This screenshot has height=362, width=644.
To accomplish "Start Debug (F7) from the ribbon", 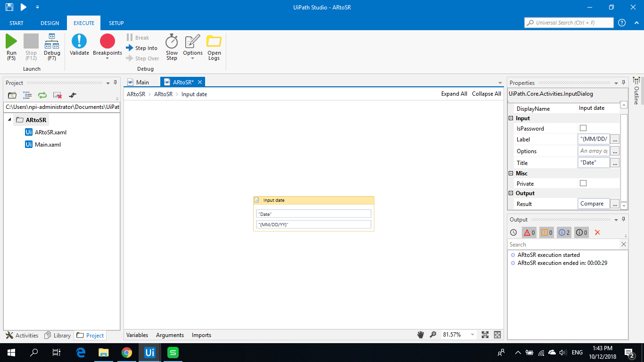I will (52, 47).
